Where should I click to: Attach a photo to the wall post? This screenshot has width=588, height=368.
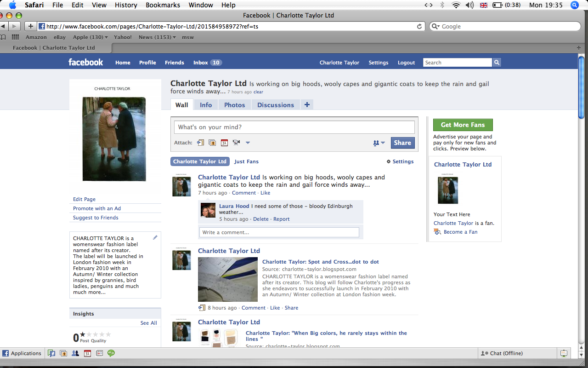point(212,143)
